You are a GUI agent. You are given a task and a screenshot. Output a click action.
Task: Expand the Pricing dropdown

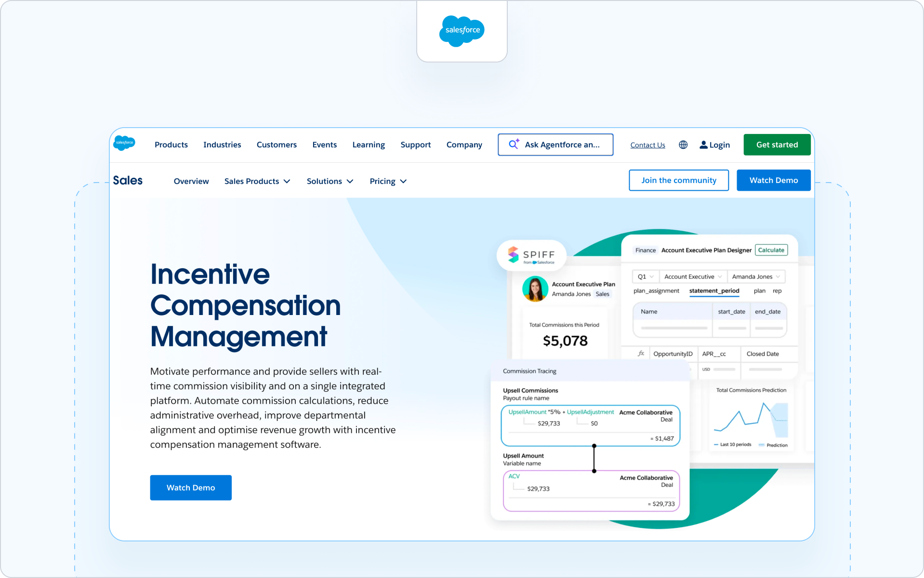click(x=388, y=181)
